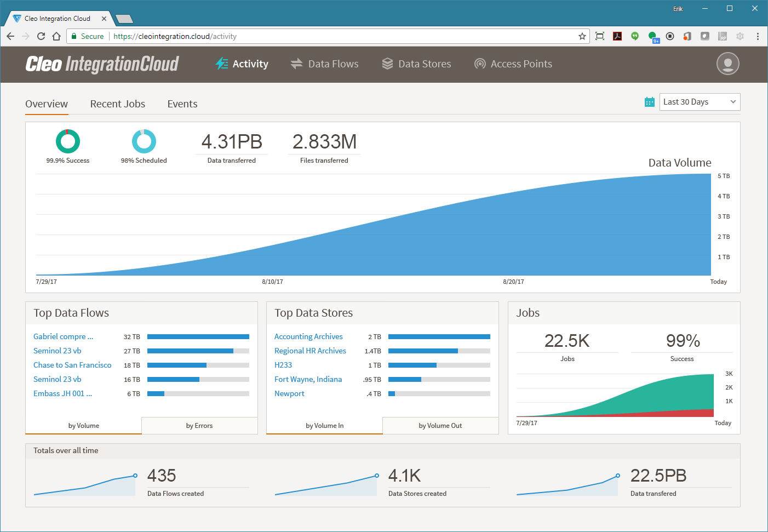768x532 pixels.
Task: Open the Chrome three-dot menu
Action: pyautogui.click(x=758, y=36)
